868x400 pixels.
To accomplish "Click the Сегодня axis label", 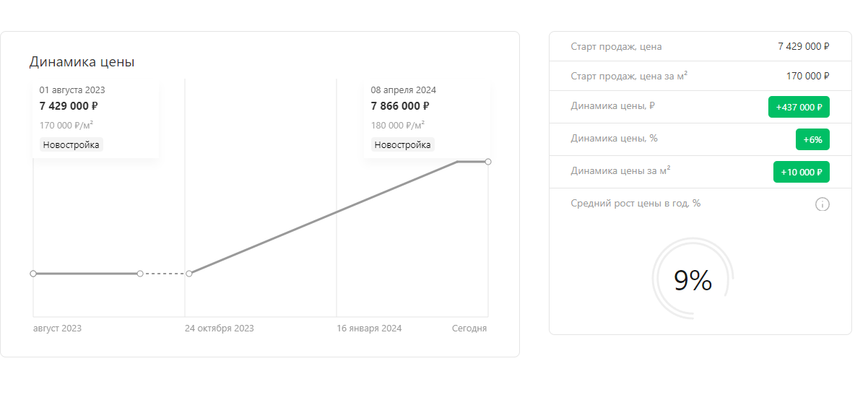I will [x=469, y=329].
